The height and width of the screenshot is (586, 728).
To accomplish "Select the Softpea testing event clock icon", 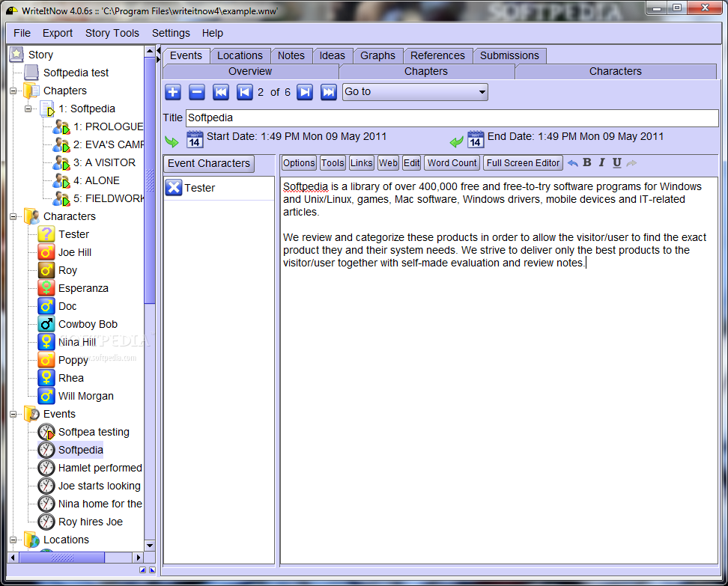I will point(46,432).
